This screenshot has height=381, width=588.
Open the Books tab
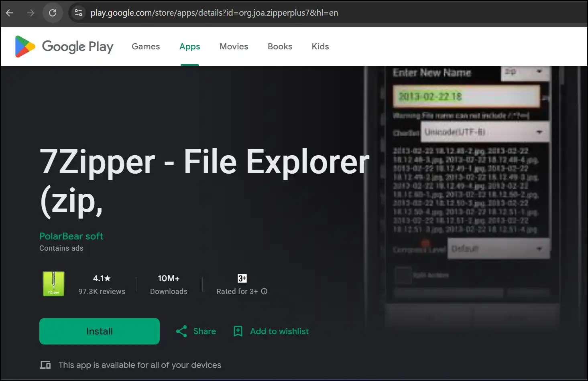pyautogui.click(x=280, y=47)
